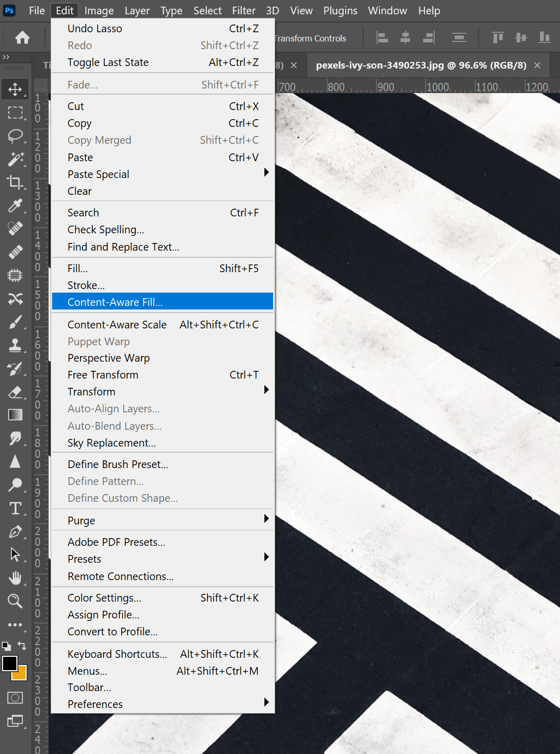Expand the toolbar double-arrow

pyautogui.click(x=6, y=57)
